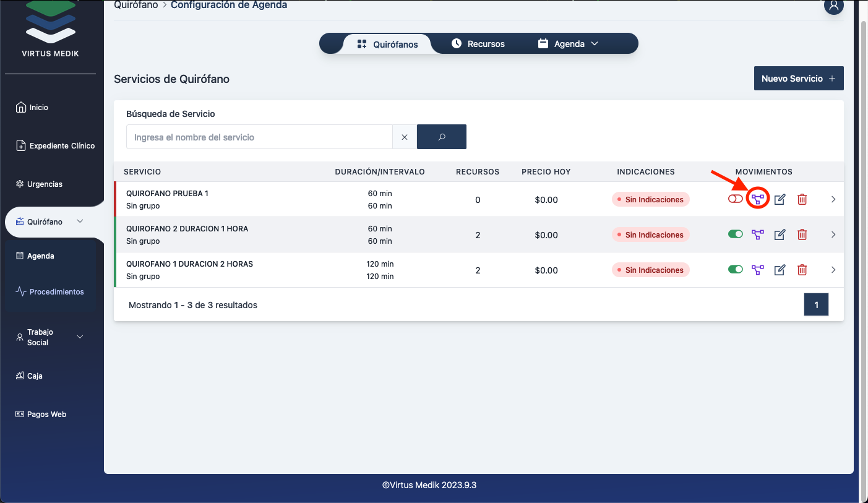Focus the service name search field

click(x=259, y=137)
